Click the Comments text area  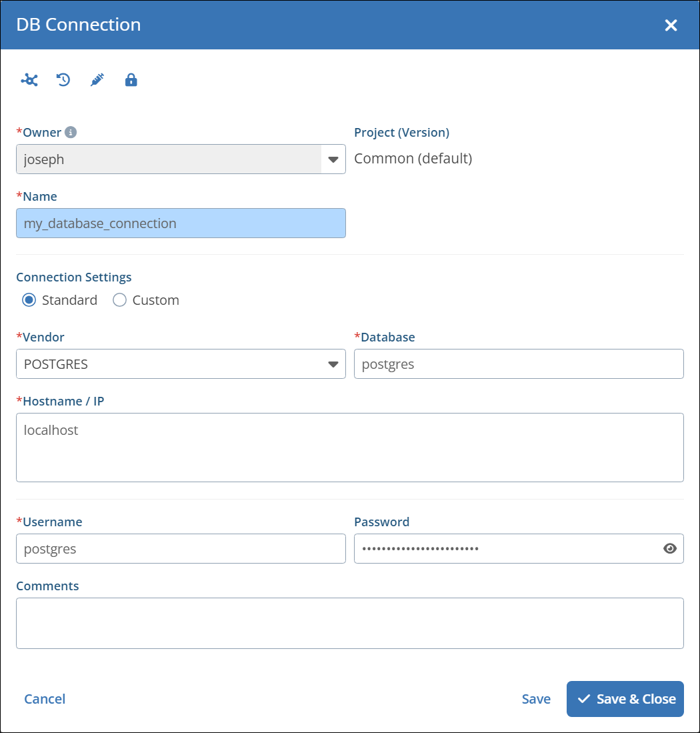click(x=349, y=623)
